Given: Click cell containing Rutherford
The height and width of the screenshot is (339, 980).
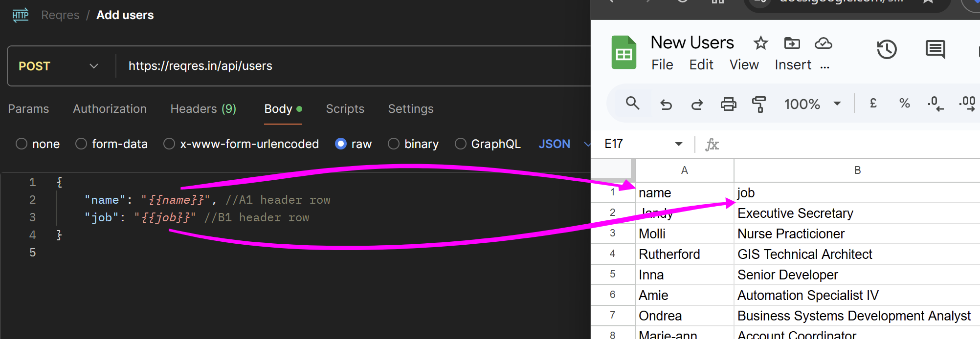Looking at the screenshot, I should click(x=685, y=254).
